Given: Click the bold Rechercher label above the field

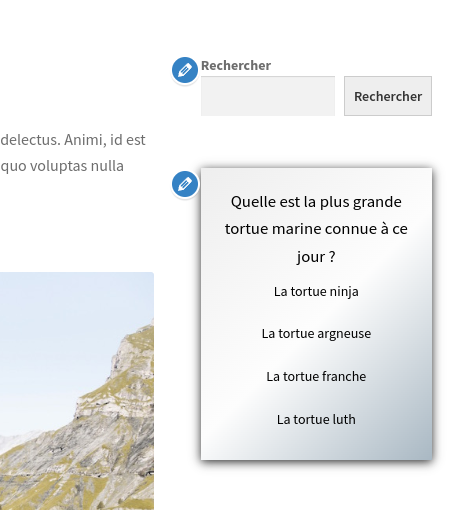Looking at the screenshot, I should coord(236,66).
